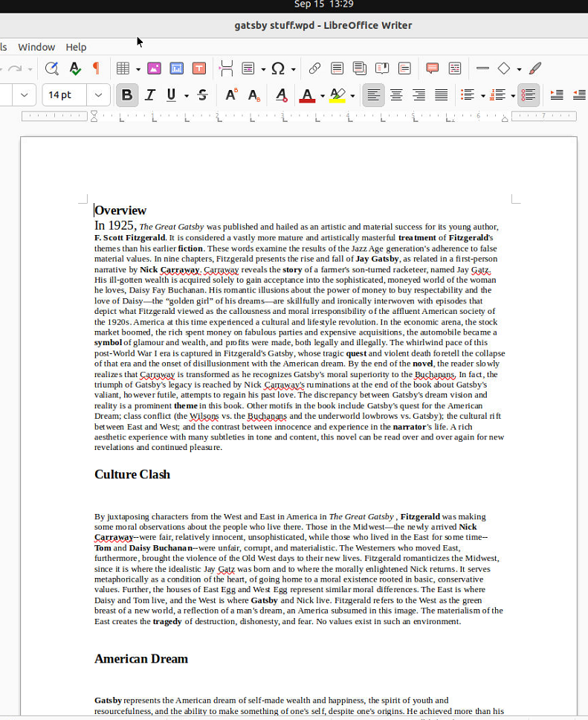The width and height of the screenshot is (588, 720).
Task: Open the Help menu
Action: tap(76, 47)
